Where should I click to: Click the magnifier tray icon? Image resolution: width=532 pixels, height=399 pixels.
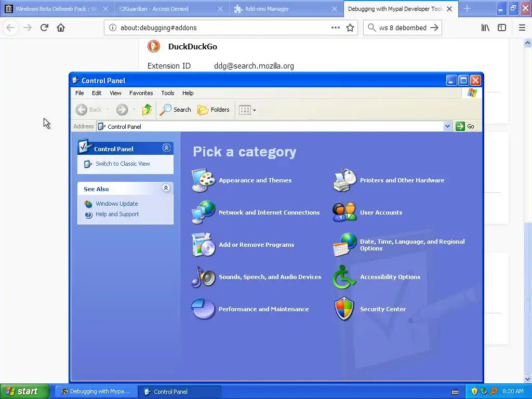tap(494, 391)
